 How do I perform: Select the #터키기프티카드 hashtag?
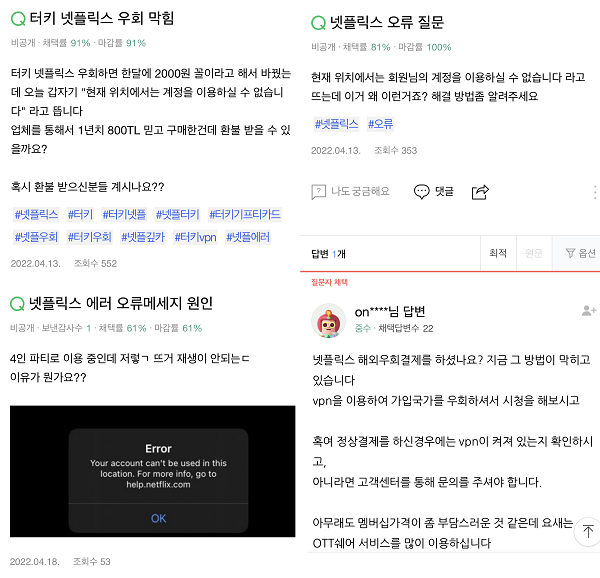pyautogui.click(x=245, y=214)
